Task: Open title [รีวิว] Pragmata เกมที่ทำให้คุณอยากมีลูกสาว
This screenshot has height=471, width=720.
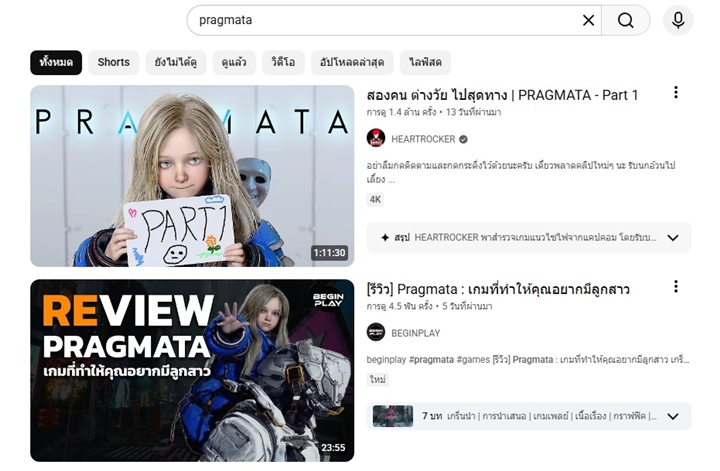Action: coord(498,289)
